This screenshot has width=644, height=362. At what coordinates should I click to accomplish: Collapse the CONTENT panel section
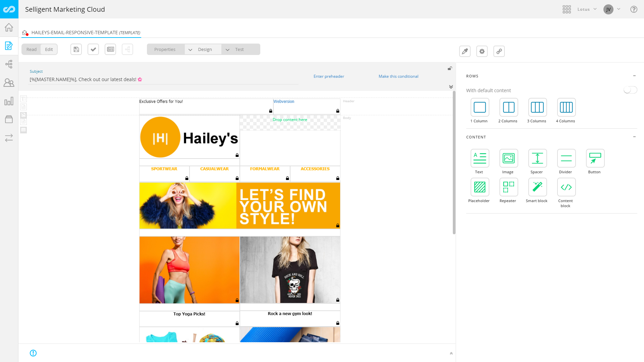coord(635,137)
